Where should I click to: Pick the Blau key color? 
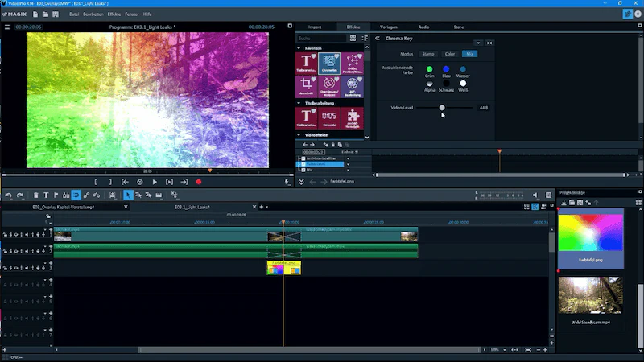tap(446, 69)
